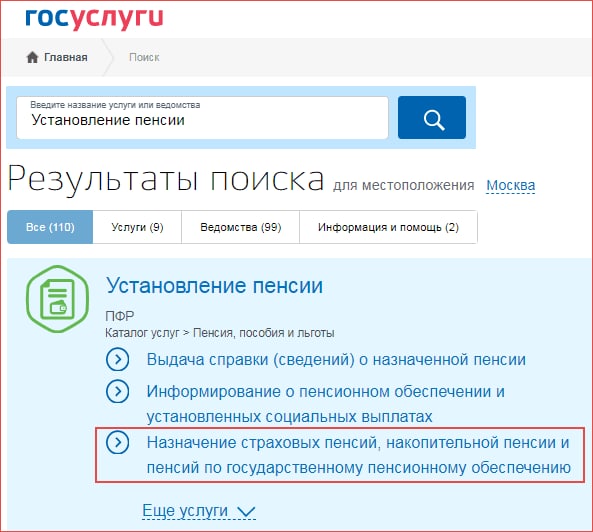This screenshot has height=532, width=593.
Task: Switch to the Все (110) tab
Action: coord(50,227)
